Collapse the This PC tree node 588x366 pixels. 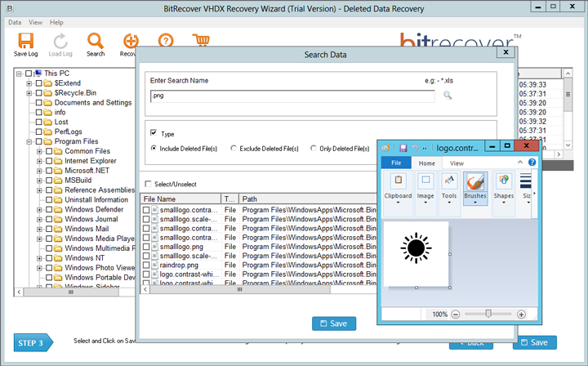(x=19, y=74)
